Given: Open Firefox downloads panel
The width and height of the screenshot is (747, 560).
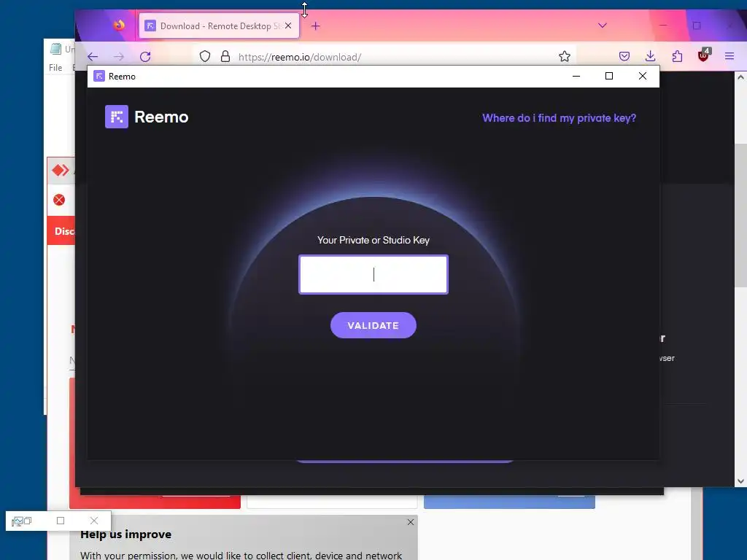Looking at the screenshot, I should pos(650,57).
